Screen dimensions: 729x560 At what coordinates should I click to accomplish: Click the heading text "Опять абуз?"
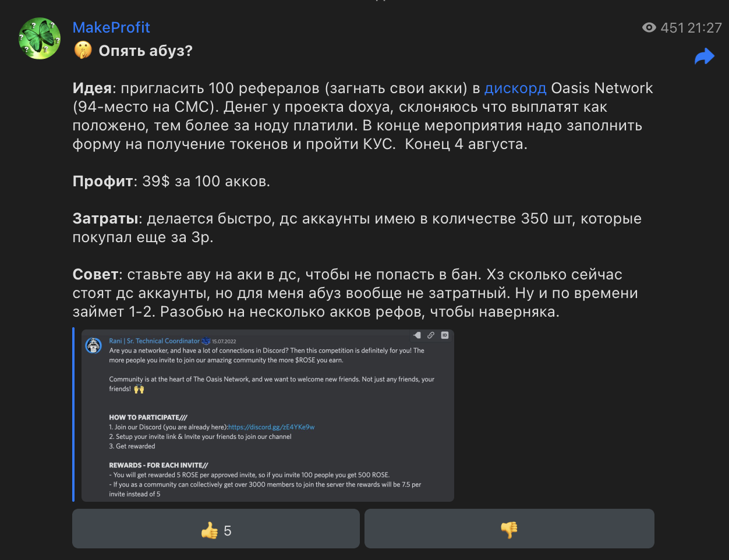point(146,51)
